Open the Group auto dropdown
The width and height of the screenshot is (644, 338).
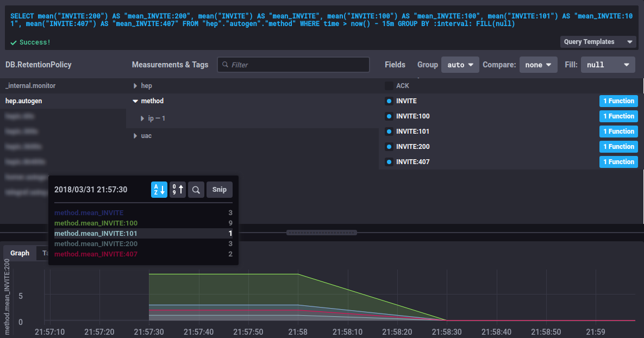(x=460, y=65)
